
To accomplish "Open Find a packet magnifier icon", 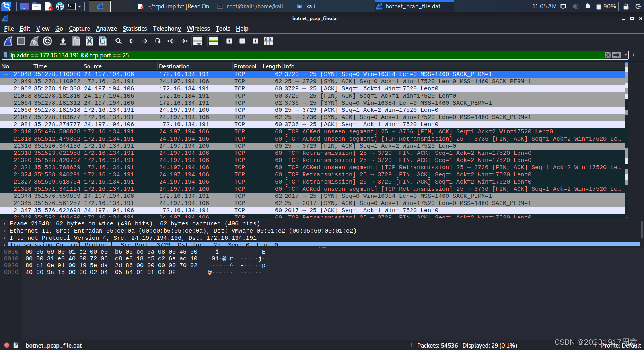I will click(119, 41).
